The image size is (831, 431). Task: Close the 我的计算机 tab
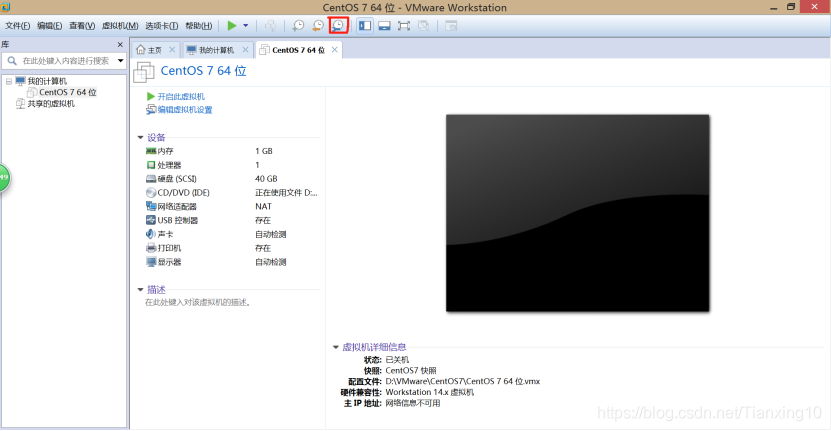pos(245,49)
